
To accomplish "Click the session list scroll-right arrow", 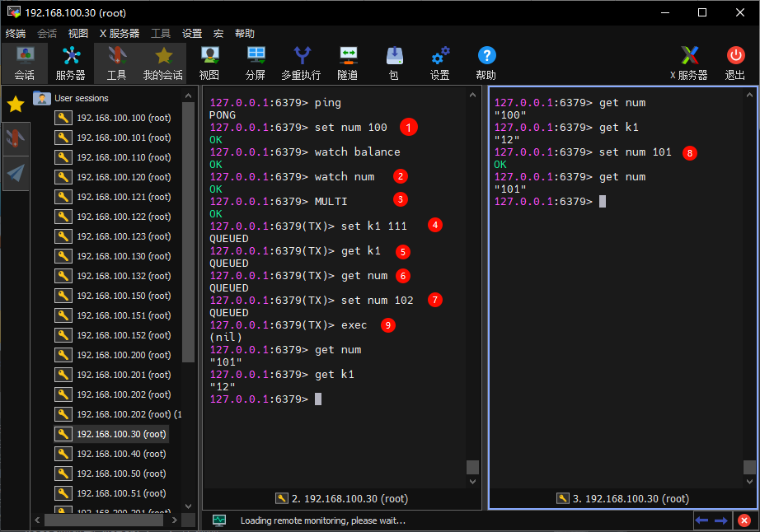I will 175,520.
